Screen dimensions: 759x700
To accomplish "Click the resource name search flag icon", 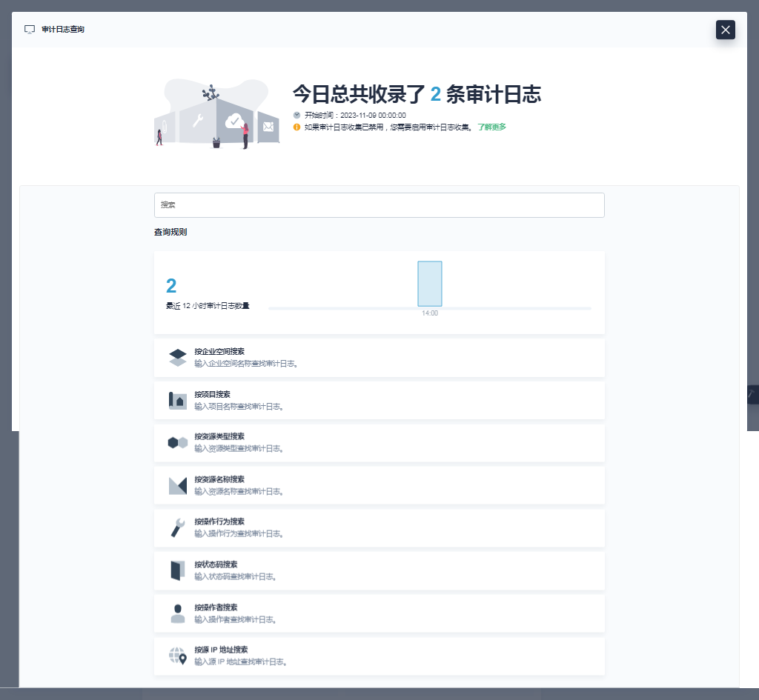I will click(x=178, y=486).
